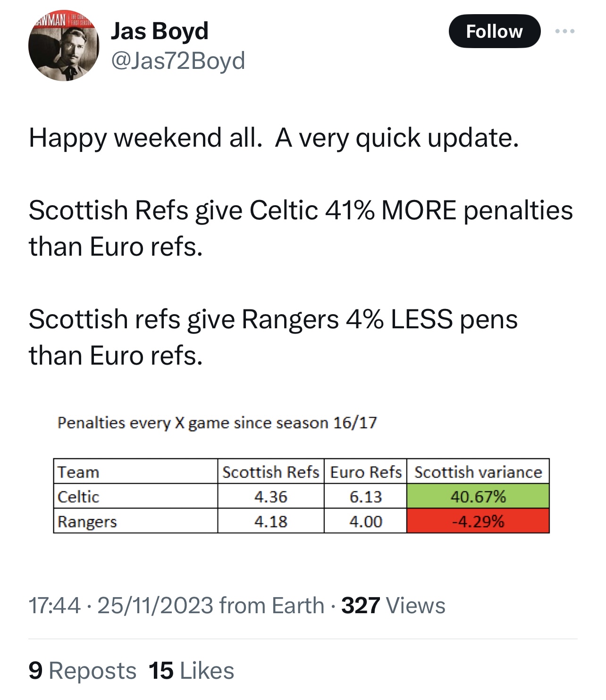Screen dimensions: 606x700
Task: Open the three-dot more options menu
Action: [565, 32]
